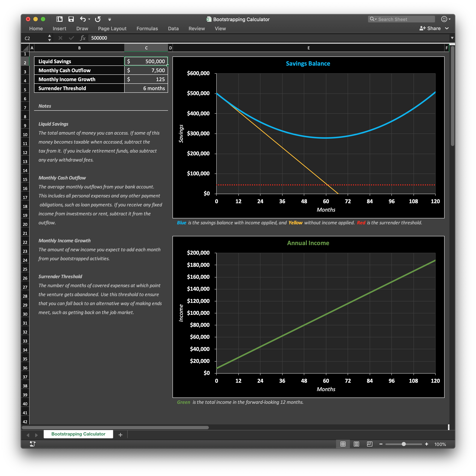
Task: Expand the formula bar dropdown arrow
Action: 453,38
